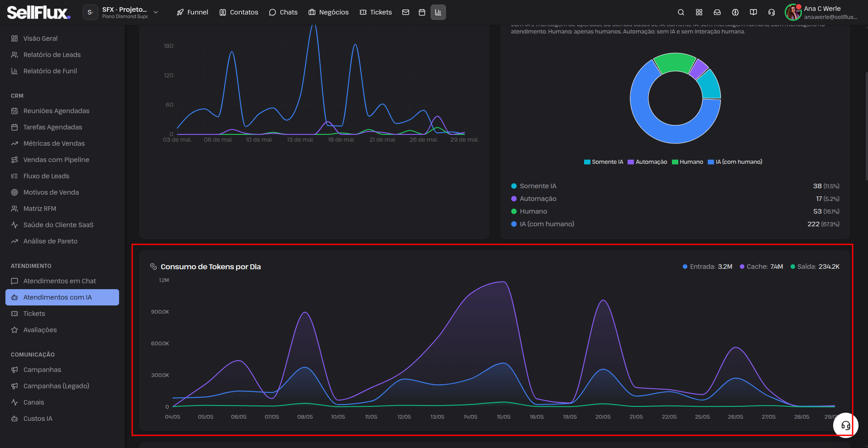Click the SellFlux logo
Image resolution: width=868 pixels, height=448 pixels.
tap(38, 12)
